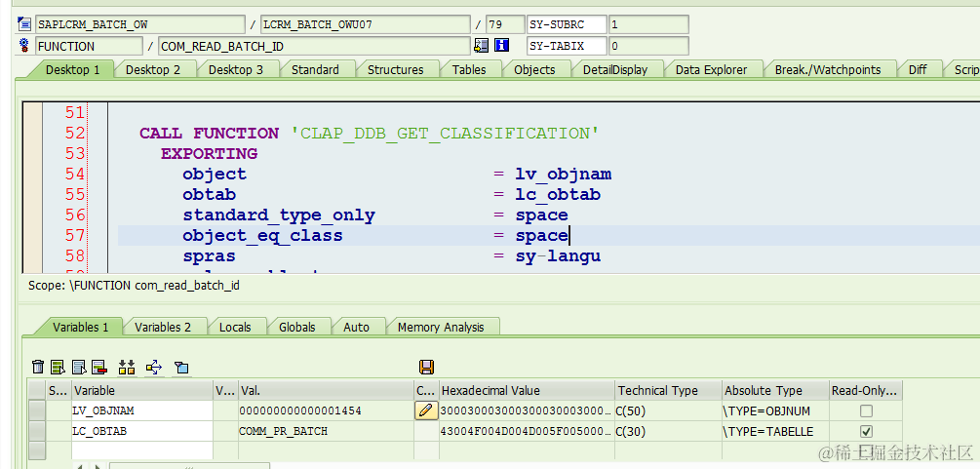Open the DetailDisplay tab
This screenshot has height=469, width=980.
[615, 69]
